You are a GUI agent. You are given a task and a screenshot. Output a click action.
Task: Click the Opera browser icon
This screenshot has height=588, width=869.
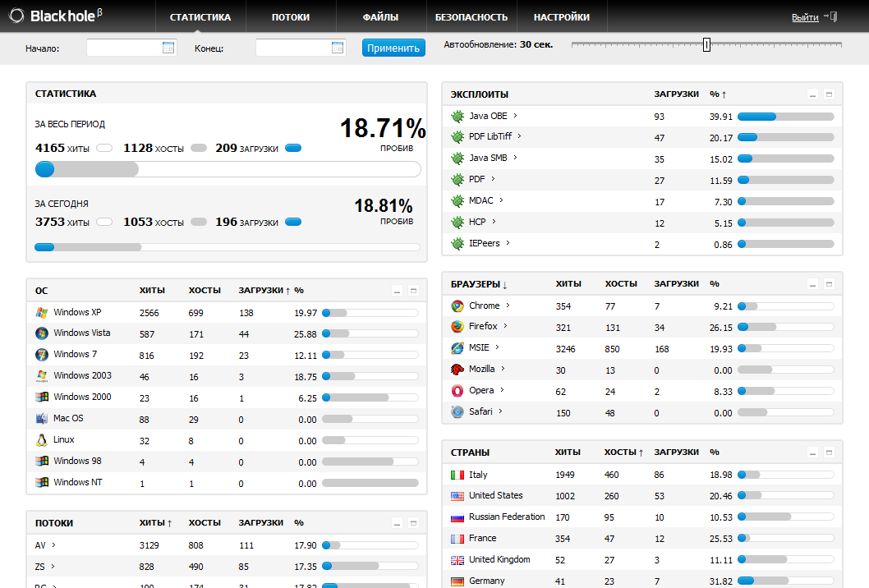[x=457, y=391]
